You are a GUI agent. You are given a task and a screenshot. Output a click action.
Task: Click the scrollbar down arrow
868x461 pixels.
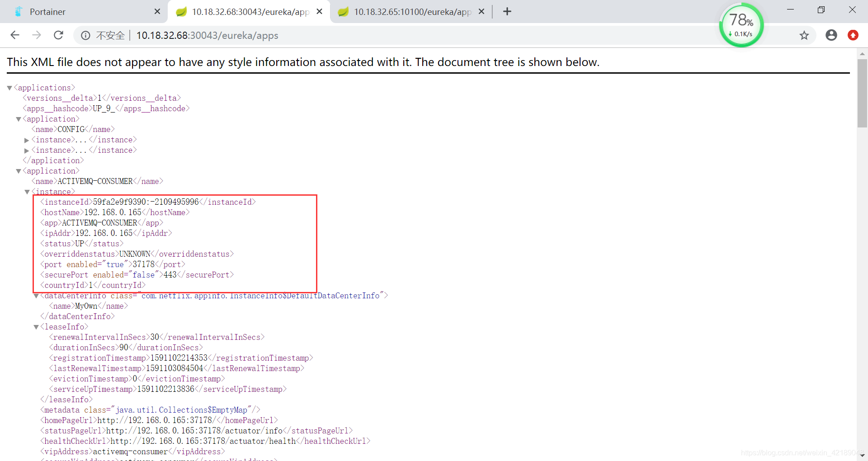[862, 456]
